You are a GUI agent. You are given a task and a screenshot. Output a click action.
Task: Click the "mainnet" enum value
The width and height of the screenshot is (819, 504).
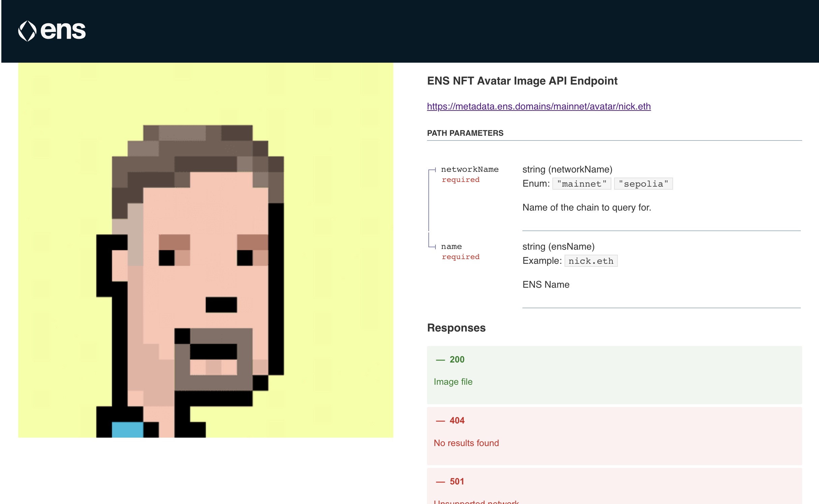pyautogui.click(x=581, y=184)
